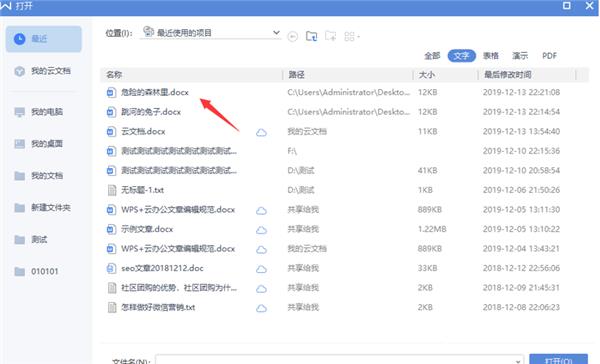Screen dimensions: 600x364
Task: Click the 打开(O) button
Action: pos(558,360)
